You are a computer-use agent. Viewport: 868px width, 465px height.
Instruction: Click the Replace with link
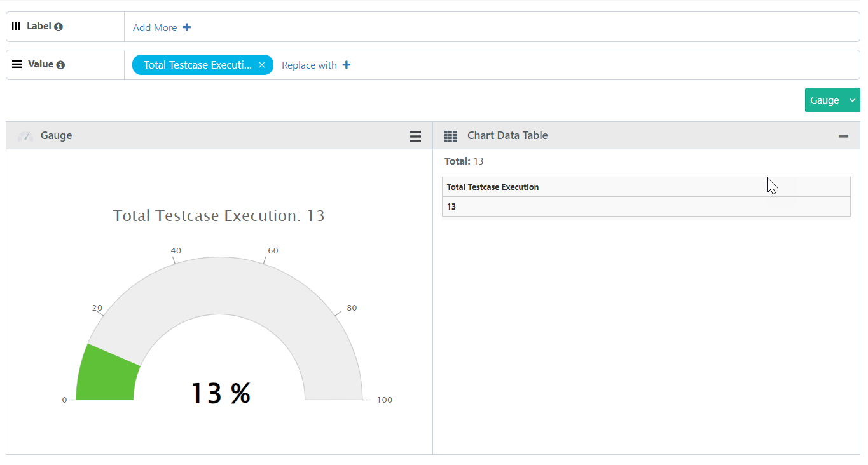[x=309, y=65]
